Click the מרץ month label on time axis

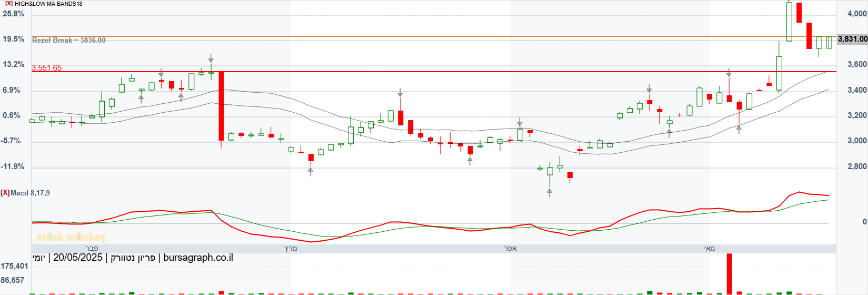coord(291,248)
